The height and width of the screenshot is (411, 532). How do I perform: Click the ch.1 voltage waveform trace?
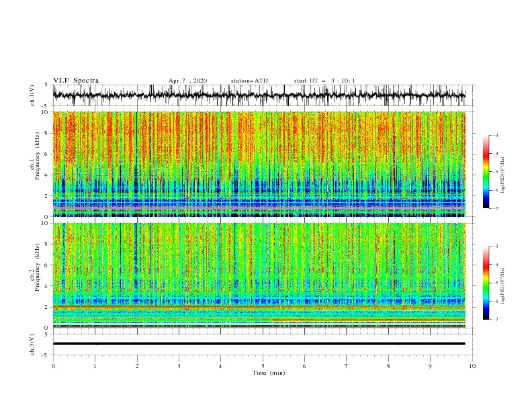point(259,95)
